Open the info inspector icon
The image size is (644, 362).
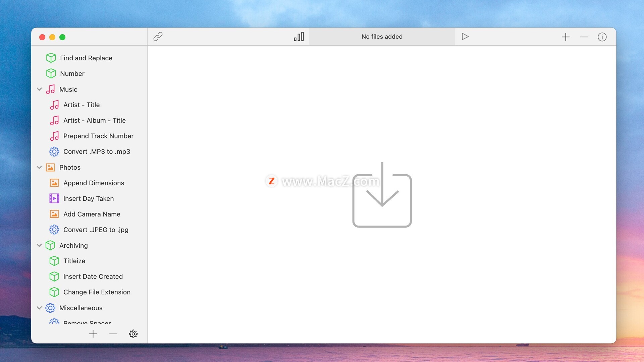tap(602, 37)
